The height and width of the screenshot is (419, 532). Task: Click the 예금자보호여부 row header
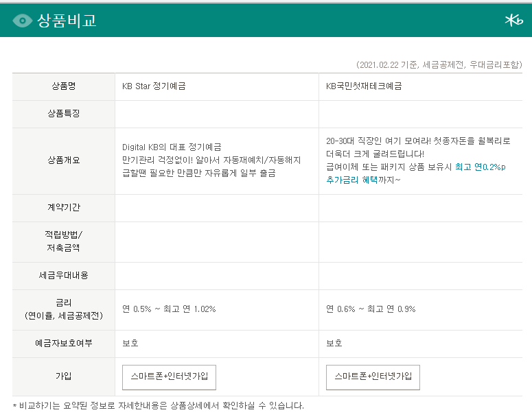pos(63,343)
